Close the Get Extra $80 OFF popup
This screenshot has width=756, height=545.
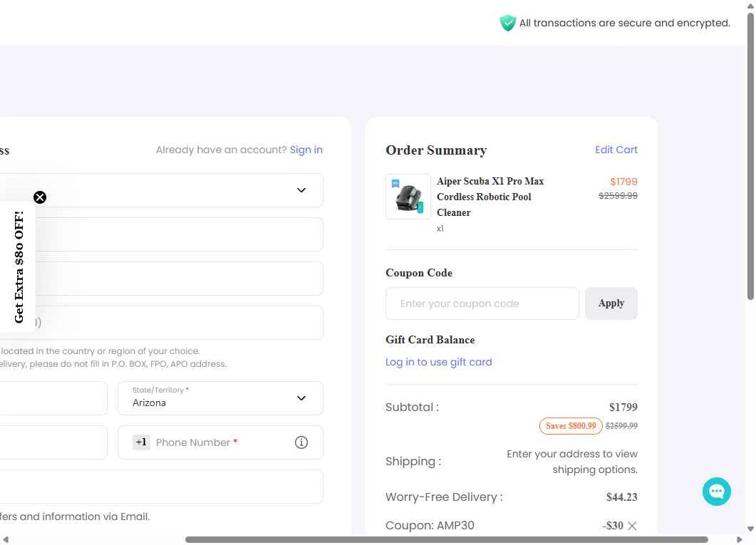[x=40, y=197]
